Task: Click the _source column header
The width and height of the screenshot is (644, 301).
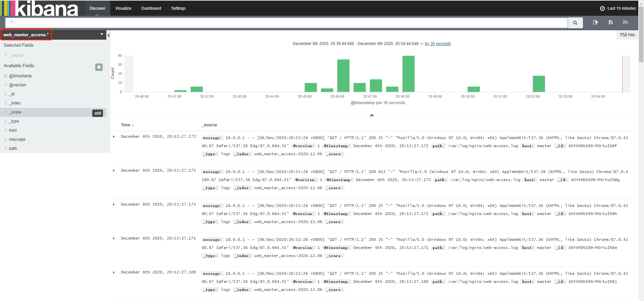Action: tap(210, 125)
